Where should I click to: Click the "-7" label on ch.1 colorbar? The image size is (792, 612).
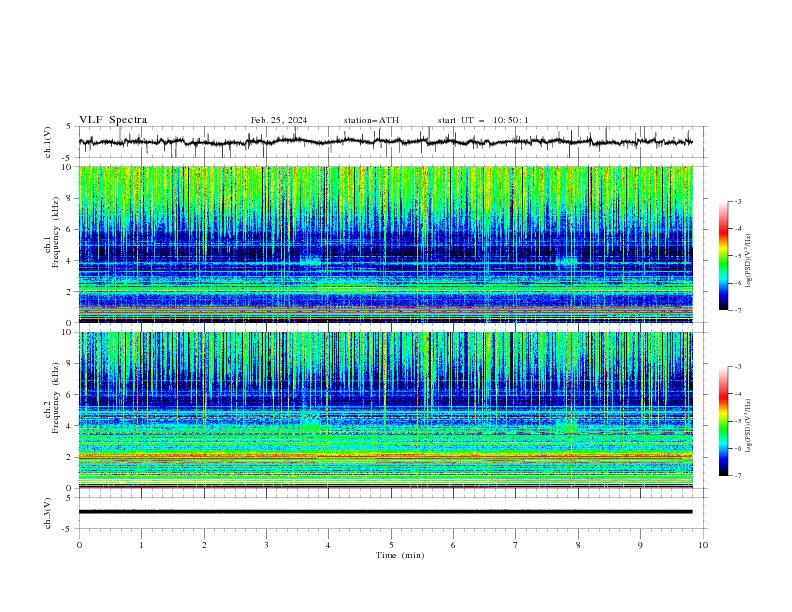738,310
